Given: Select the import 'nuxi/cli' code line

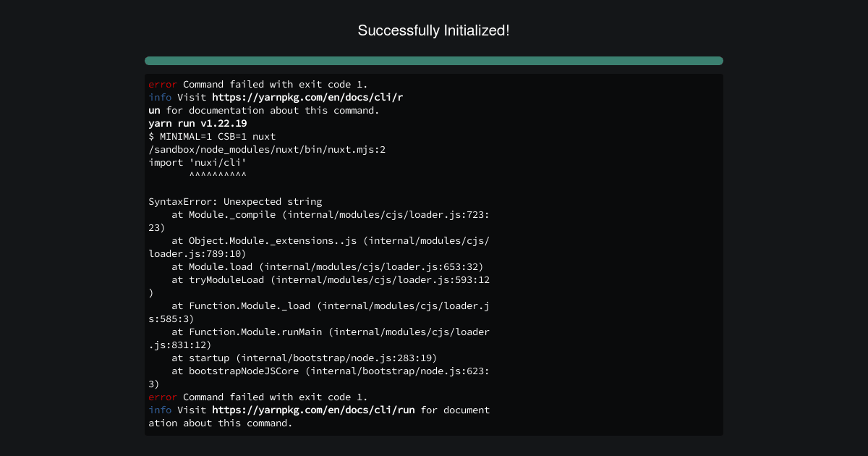Looking at the screenshot, I should pyautogui.click(x=197, y=162).
